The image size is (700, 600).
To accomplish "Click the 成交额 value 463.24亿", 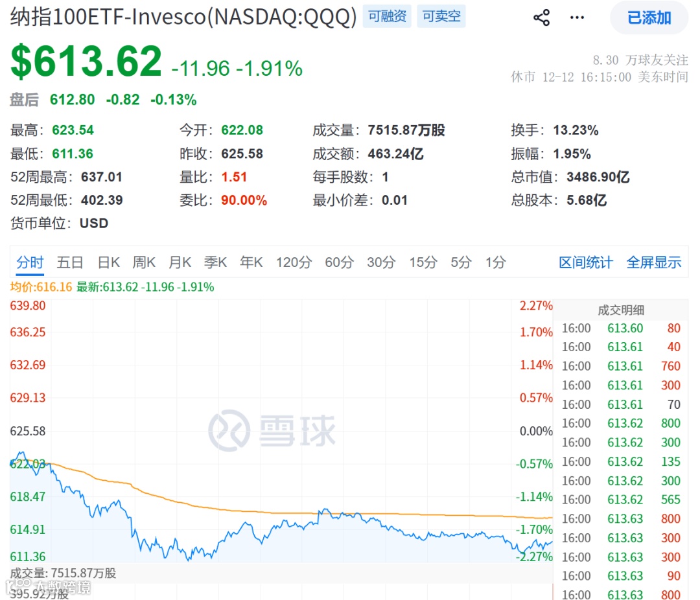I will pyautogui.click(x=395, y=154).
